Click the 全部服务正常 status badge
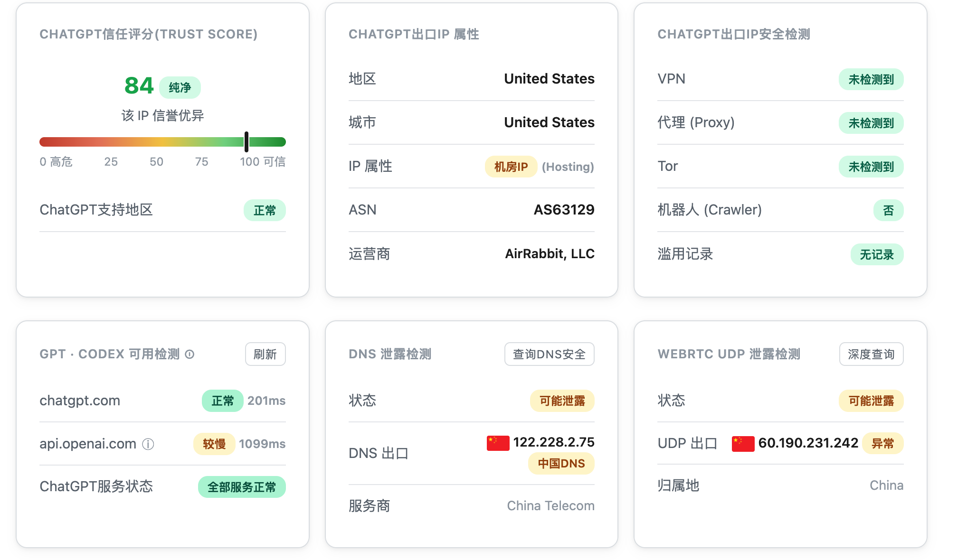967x560 pixels. pyautogui.click(x=242, y=487)
